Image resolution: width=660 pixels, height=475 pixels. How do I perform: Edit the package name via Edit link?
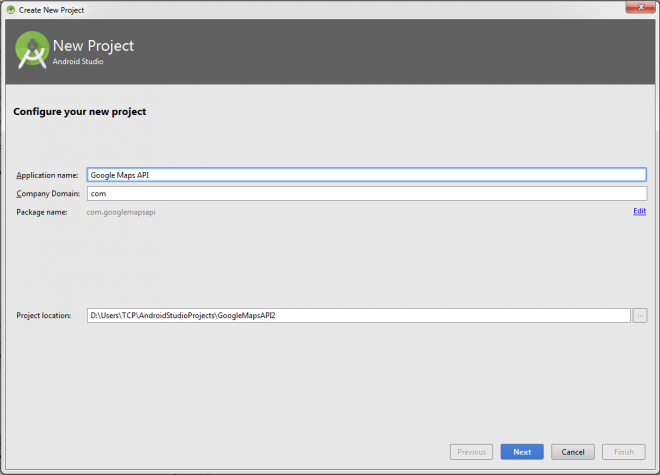click(x=639, y=211)
